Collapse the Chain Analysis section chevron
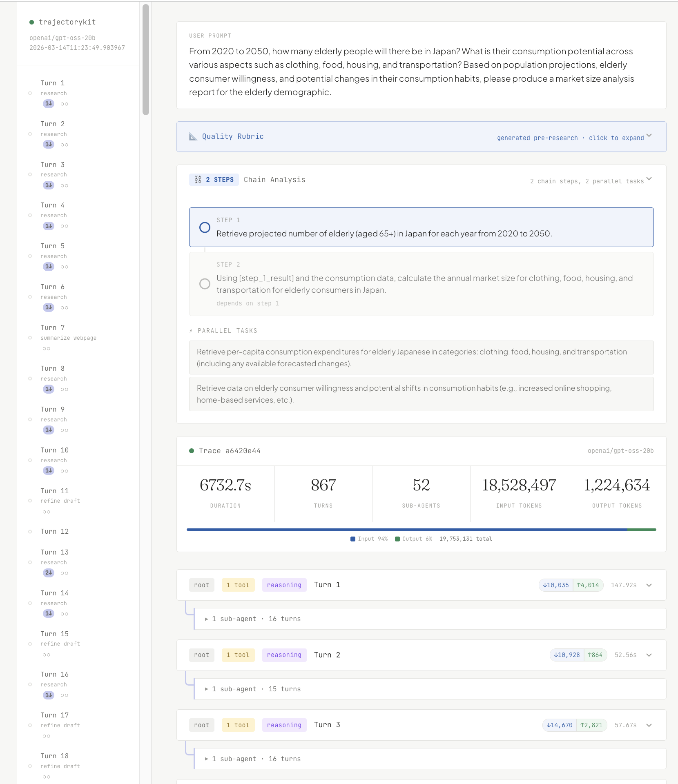 pos(649,179)
